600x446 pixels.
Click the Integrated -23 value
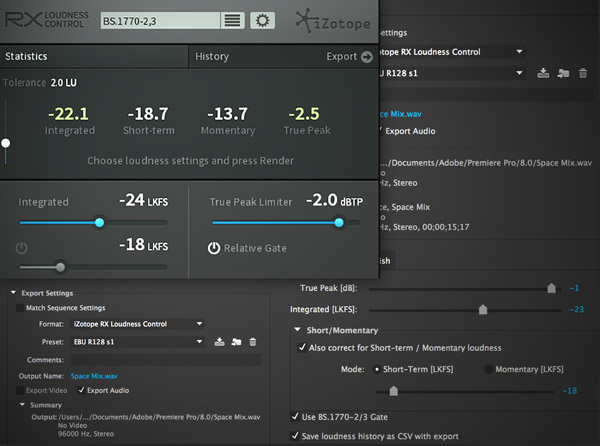(577, 309)
